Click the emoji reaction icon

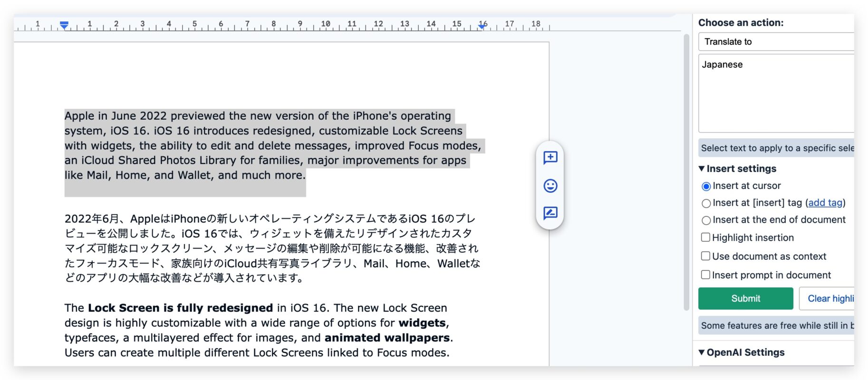point(550,186)
